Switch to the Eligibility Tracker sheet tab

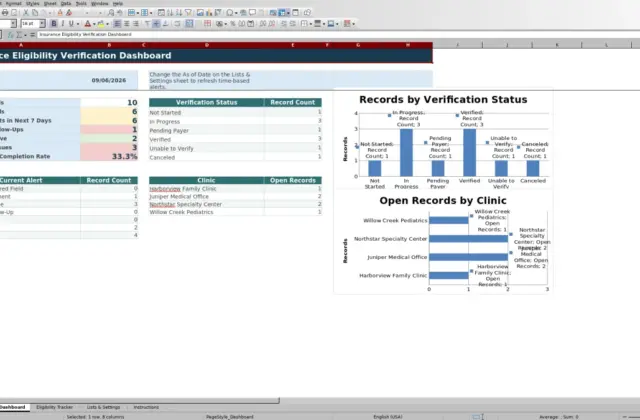(54, 407)
